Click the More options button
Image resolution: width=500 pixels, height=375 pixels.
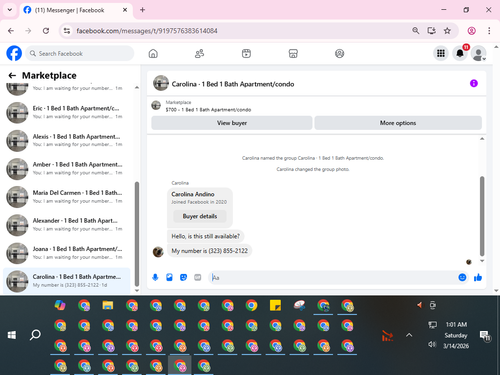(x=398, y=123)
